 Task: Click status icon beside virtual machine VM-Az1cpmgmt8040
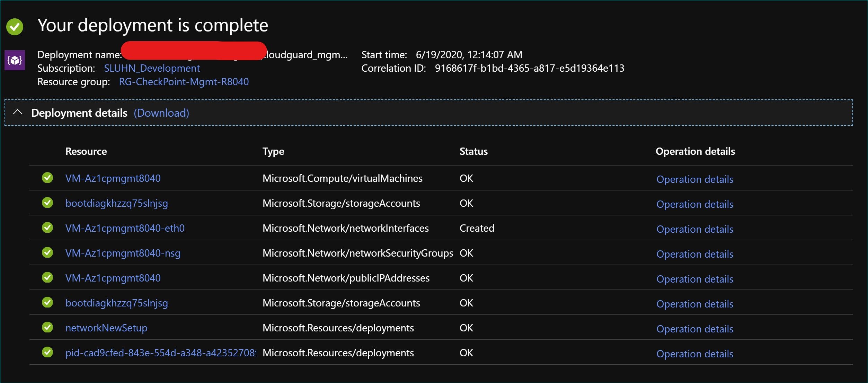coord(47,178)
